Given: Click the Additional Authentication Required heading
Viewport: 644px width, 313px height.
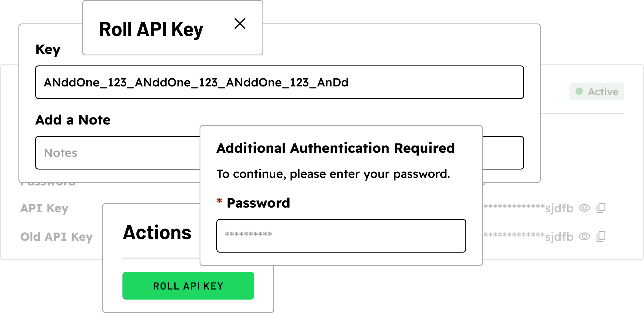Looking at the screenshot, I should (335, 148).
